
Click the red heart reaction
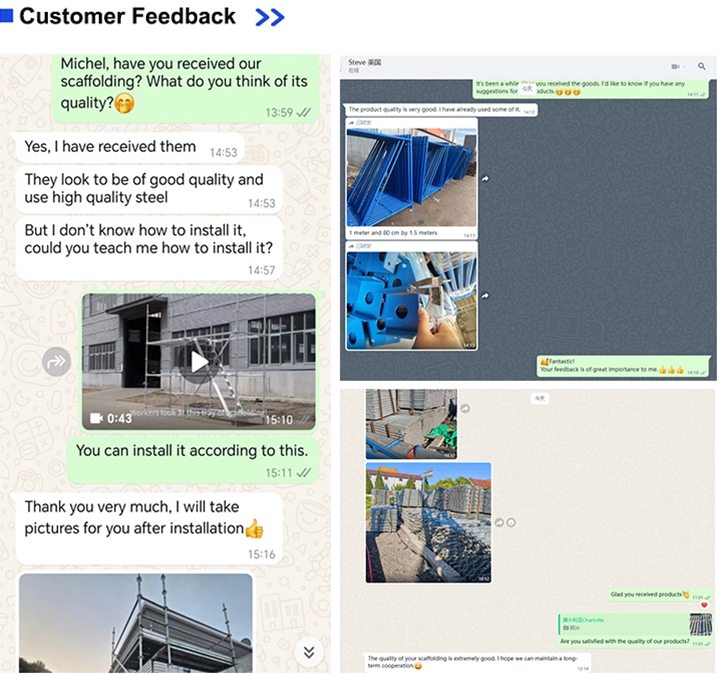click(x=704, y=605)
